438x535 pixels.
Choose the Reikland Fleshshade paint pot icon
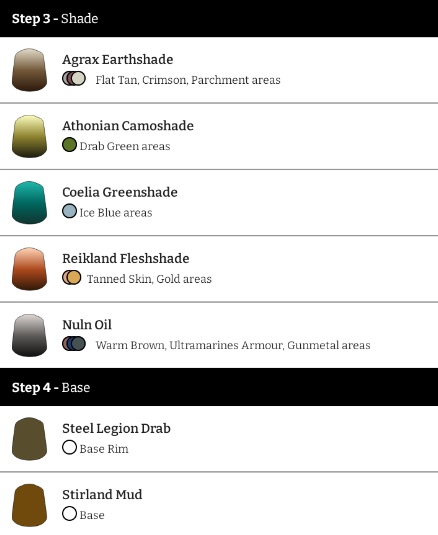29,269
